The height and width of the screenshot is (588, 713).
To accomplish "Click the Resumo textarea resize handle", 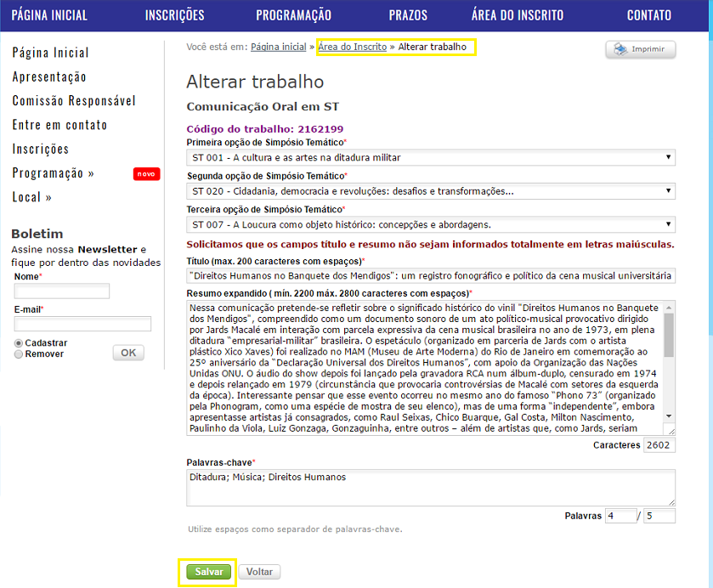I will pyautogui.click(x=671, y=431).
